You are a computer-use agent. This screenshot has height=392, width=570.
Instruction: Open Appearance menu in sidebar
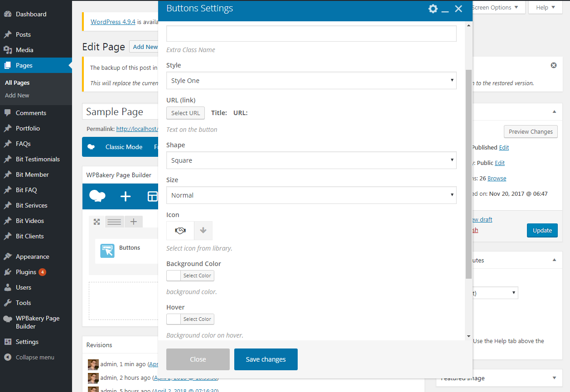32,256
